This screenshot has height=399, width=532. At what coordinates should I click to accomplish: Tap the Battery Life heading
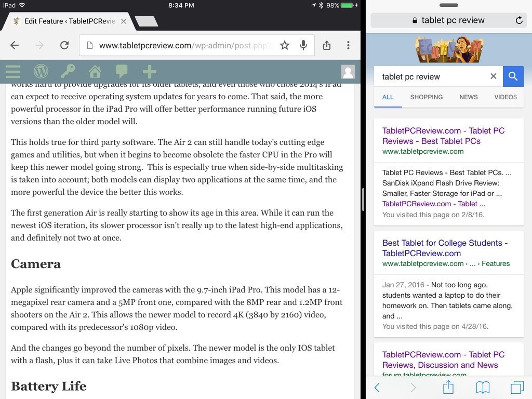coord(48,386)
